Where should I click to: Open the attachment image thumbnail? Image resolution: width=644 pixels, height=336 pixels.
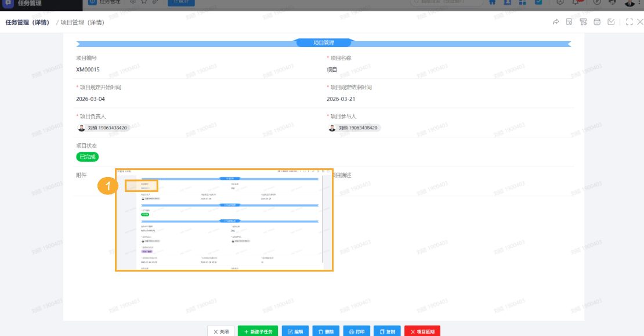(x=224, y=221)
